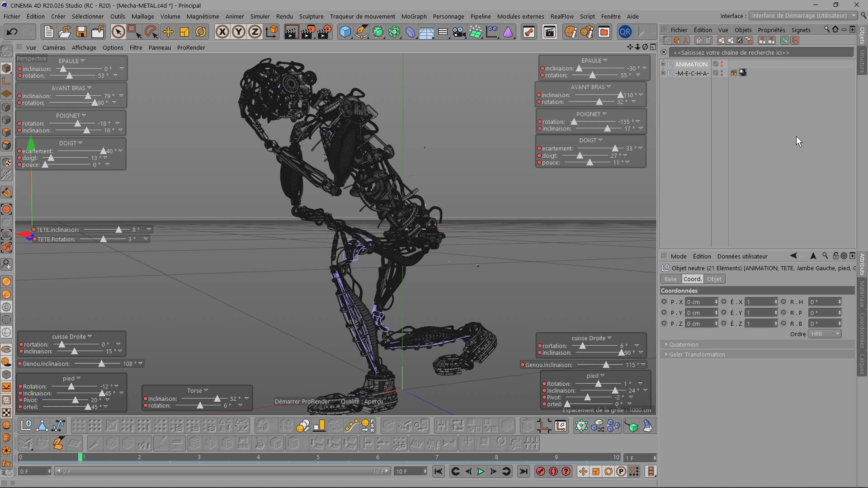
Task: Toggle Y axis lock
Action: coord(238,32)
